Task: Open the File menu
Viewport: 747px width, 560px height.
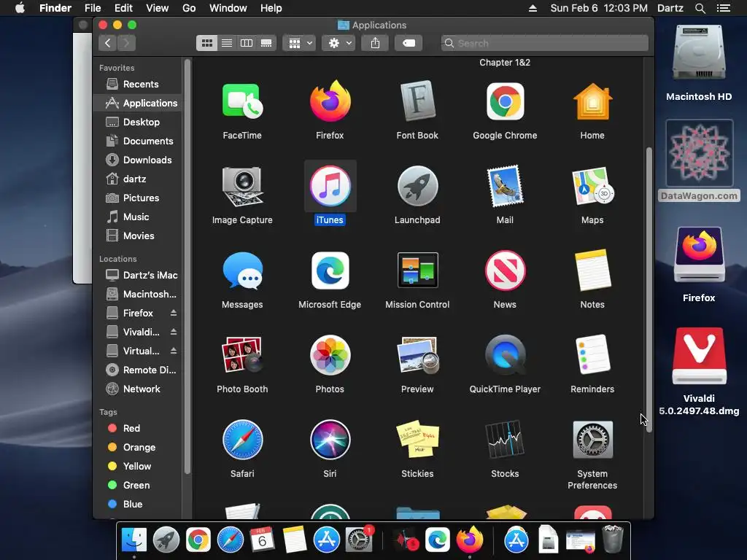Action: pyautogui.click(x=93, y=8)
